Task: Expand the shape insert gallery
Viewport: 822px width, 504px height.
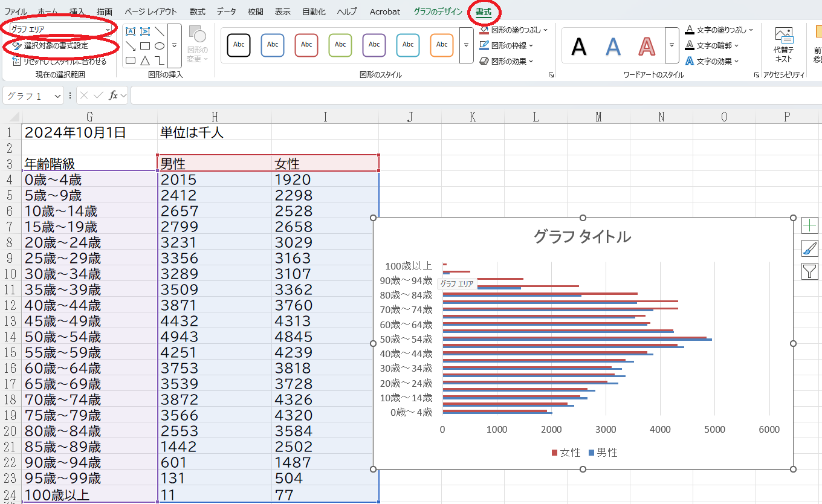Action: pos(175,46)
